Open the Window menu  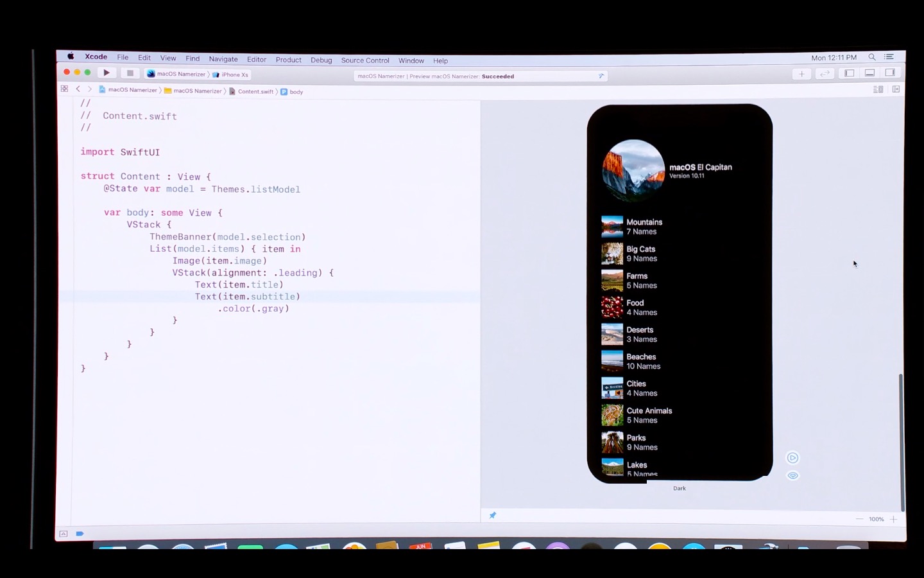click(x=411, y=60)
